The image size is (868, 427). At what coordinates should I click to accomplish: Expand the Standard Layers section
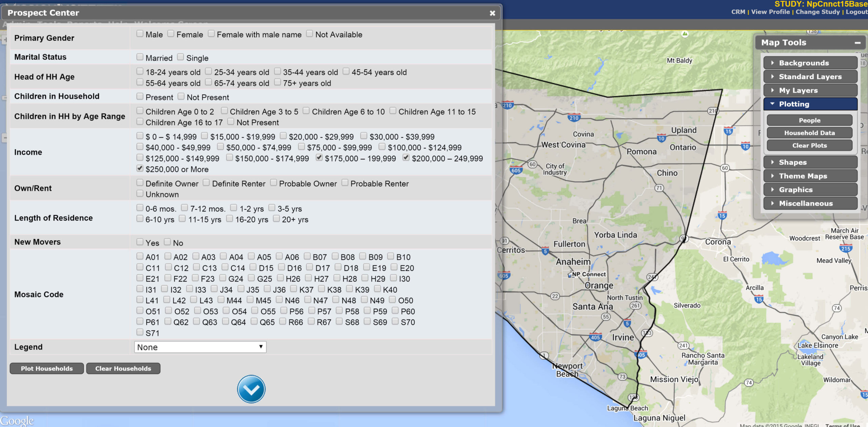coord(810,77)
